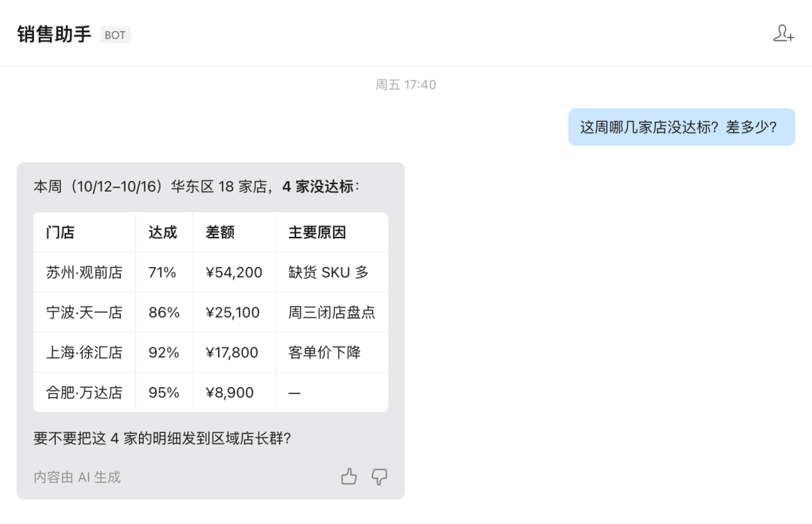Click the 内容由 AI 生成 disclaimer
Screen dimensions: 812x524
(77, 477)
